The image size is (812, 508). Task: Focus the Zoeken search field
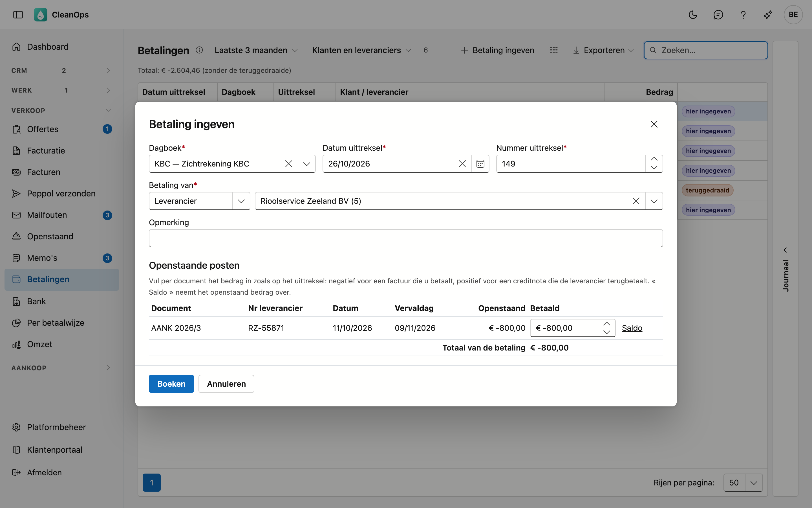[706, 50]
